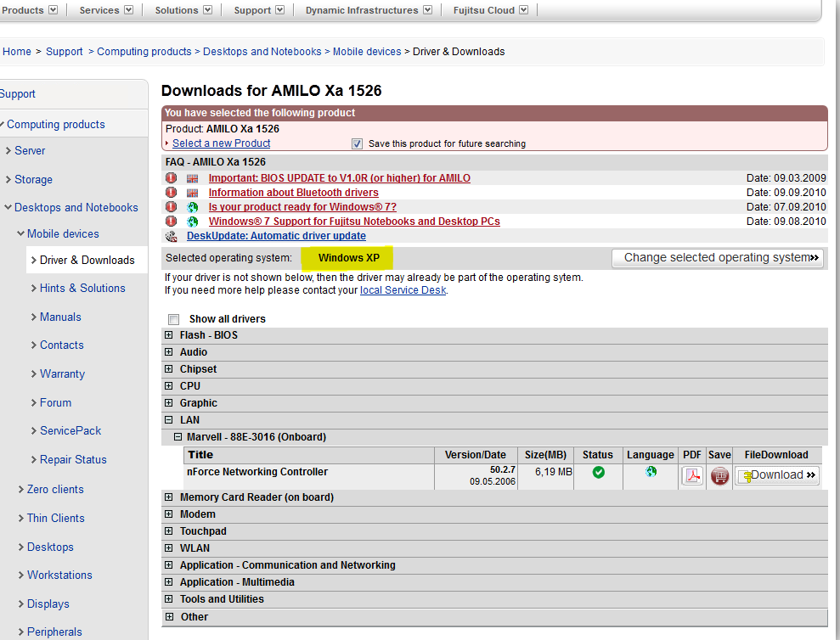The width and height of the screenshot is (840, 640).
Task: Click the green status checkmark icon
Action: pyautogui.click(x=599, y=473)
